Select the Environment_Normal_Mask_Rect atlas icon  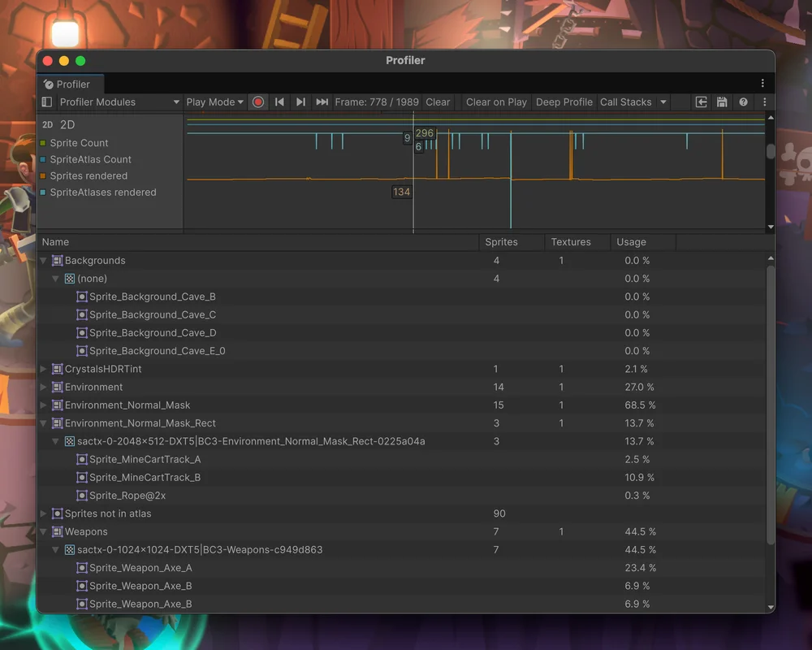[x=58, y=423]
